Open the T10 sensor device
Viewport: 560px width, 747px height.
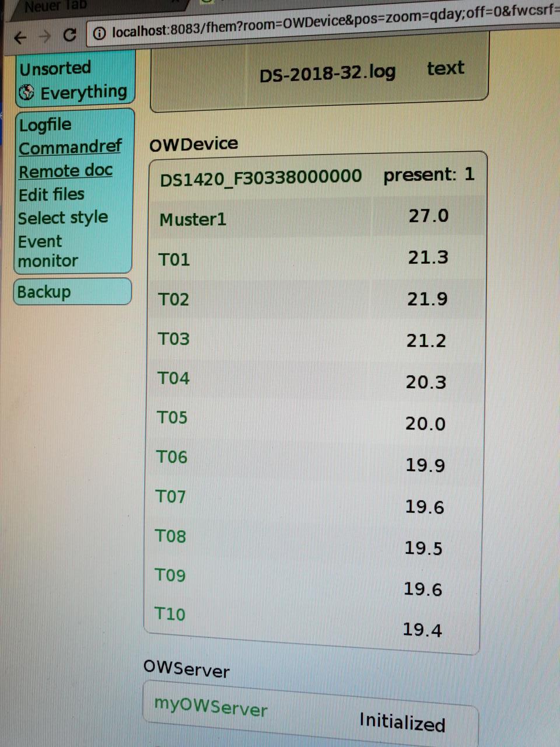click(x=170, y=614)
